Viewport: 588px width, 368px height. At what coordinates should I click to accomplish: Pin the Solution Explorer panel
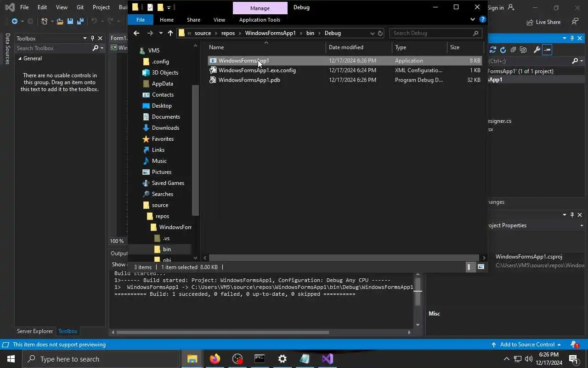572,38
